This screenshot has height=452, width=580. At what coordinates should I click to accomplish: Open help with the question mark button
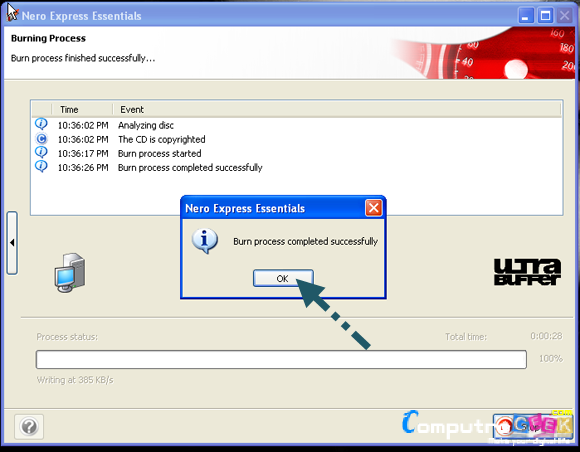point(29,426)
